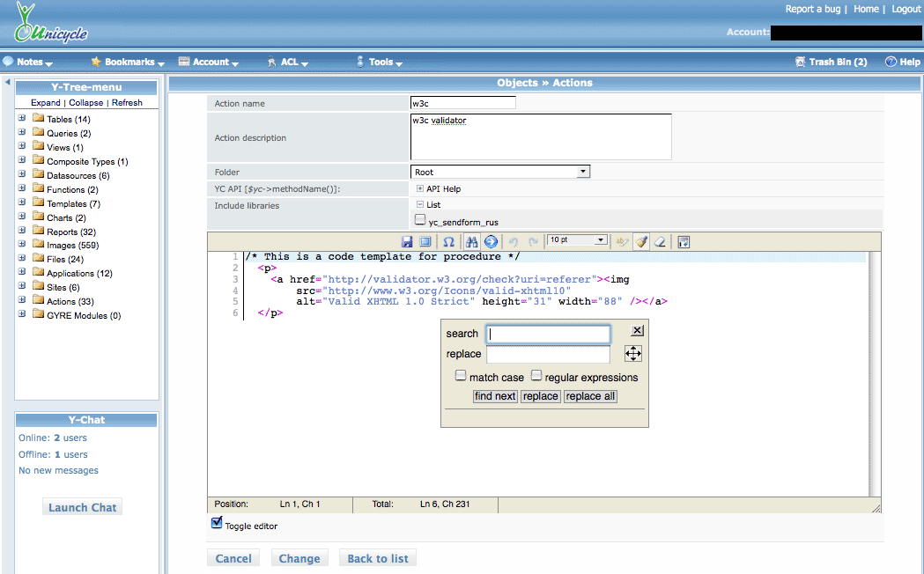This screenshot has height=574, width=924.
Task: Enable the regular expressions checkbox
Action: 536,376
